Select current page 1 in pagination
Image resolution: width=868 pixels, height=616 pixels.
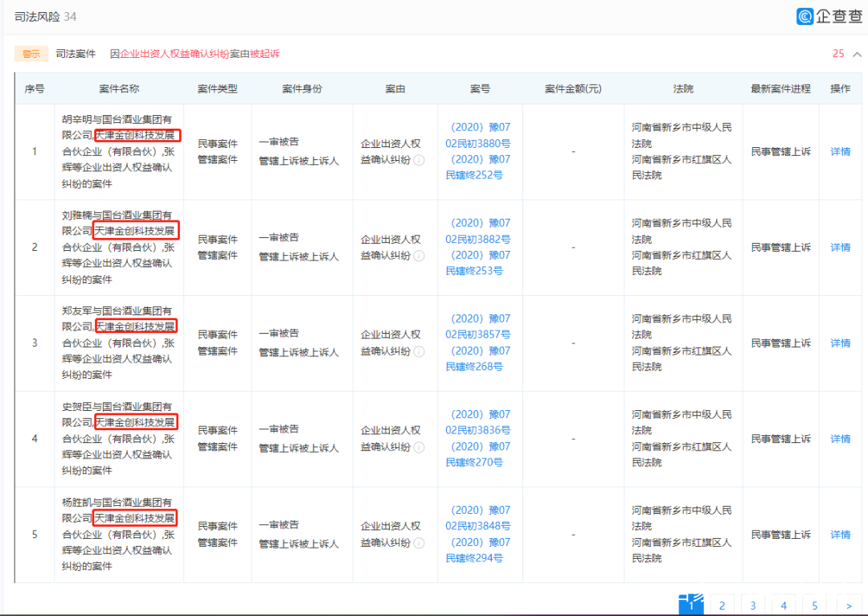(691, 605)
